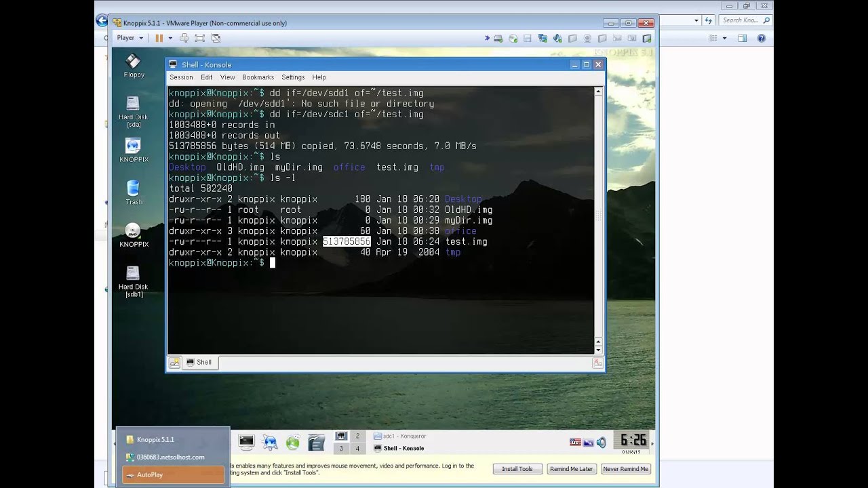Click test.img in the ls -l listing
The height and width of the screenshot is (488, 868).
click(466, 241)
